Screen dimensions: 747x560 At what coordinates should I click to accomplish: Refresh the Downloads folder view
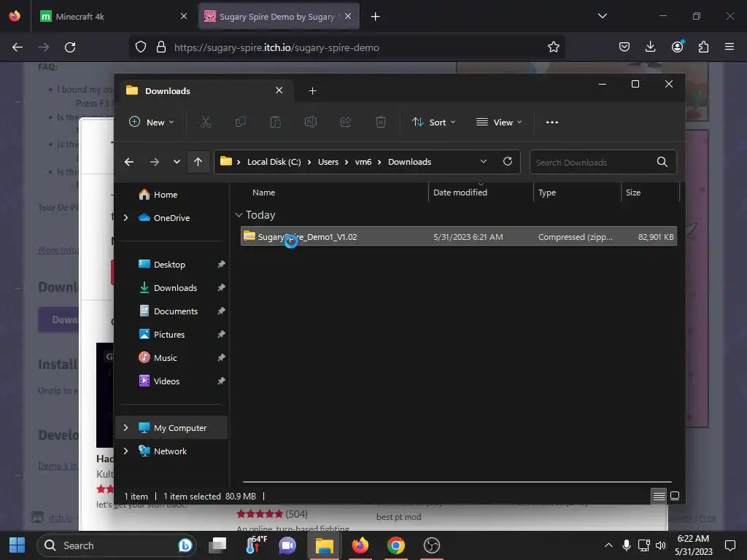tap(508, 161)
